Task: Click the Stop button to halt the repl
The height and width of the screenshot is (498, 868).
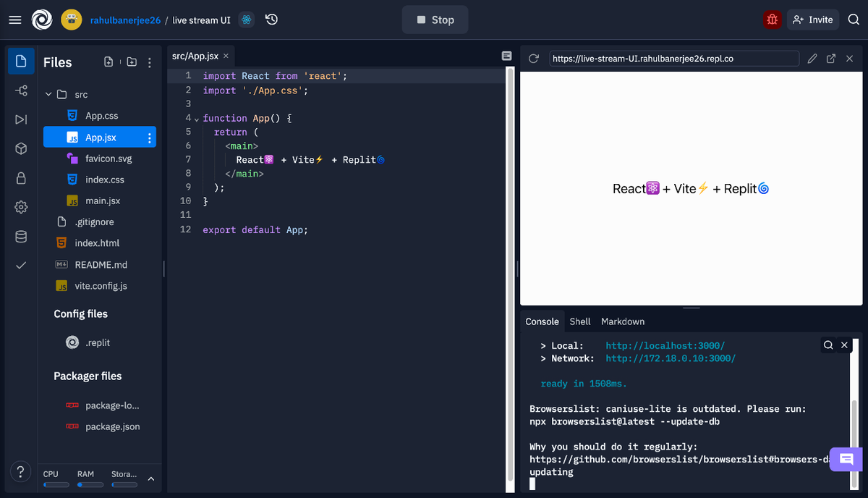Action: coord(435,20)
